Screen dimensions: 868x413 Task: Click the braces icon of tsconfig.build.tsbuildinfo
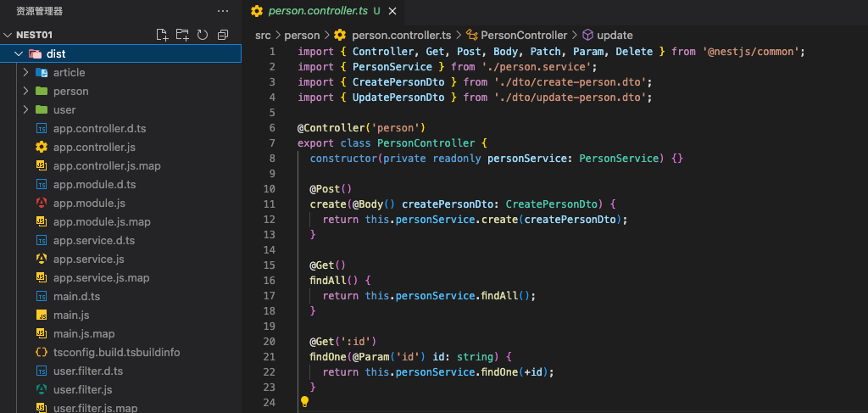41,353
